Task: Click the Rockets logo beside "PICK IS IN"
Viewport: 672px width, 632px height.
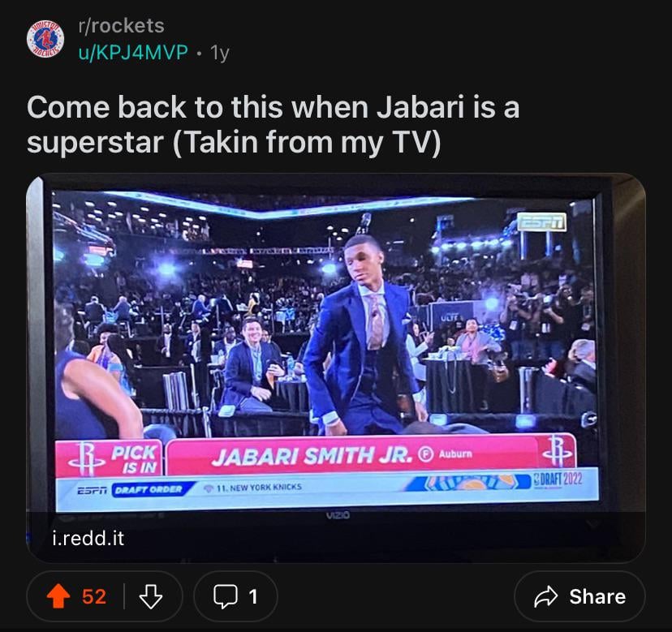Action: (87, 458)
